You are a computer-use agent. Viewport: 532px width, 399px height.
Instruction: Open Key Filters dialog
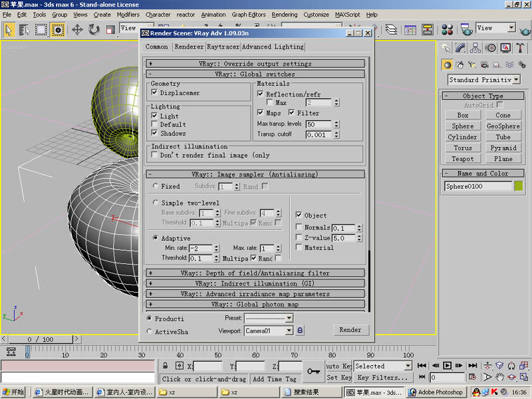(383, 377)
